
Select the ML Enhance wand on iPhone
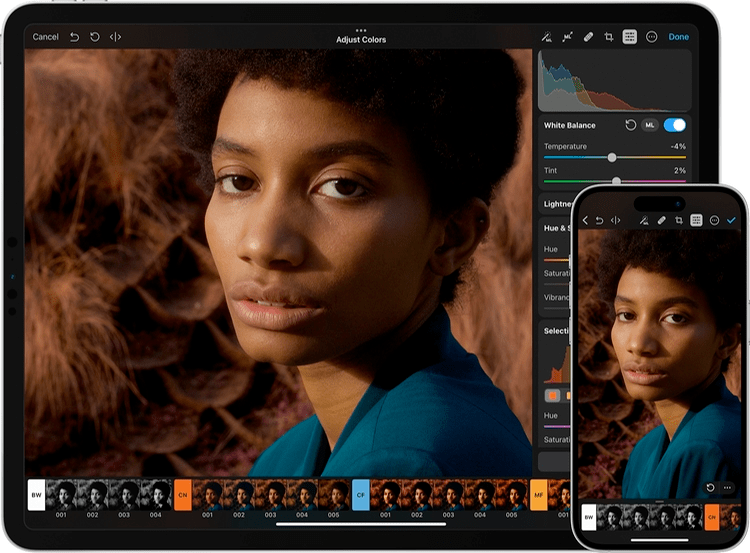(x=644, y=220)
